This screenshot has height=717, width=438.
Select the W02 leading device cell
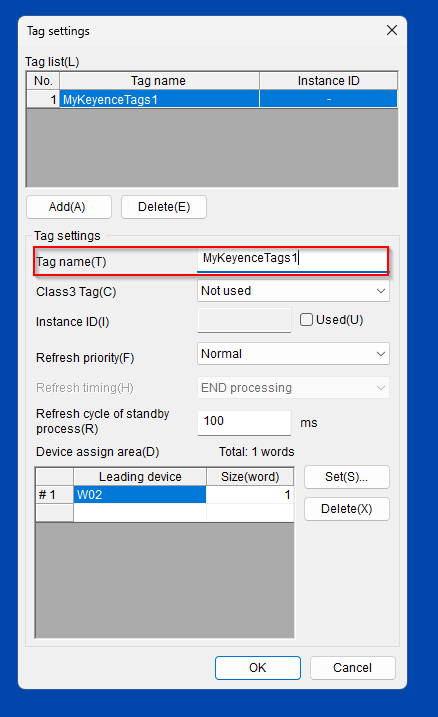(x=139, y=495)
